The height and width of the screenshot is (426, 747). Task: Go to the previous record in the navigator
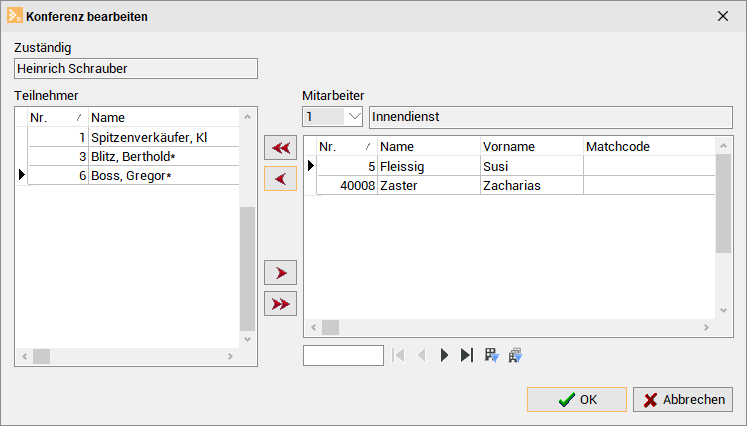coord(421,355)
